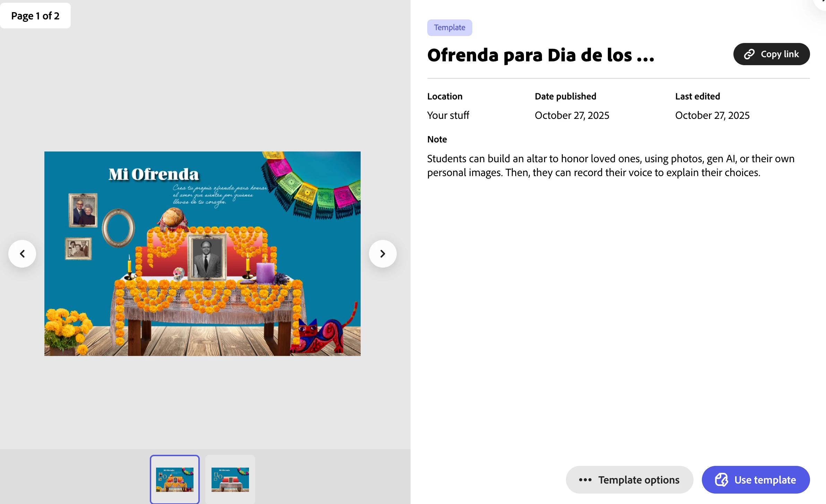Open the page 2 thumbnail

pyautogui.click(x=230, y=479)
